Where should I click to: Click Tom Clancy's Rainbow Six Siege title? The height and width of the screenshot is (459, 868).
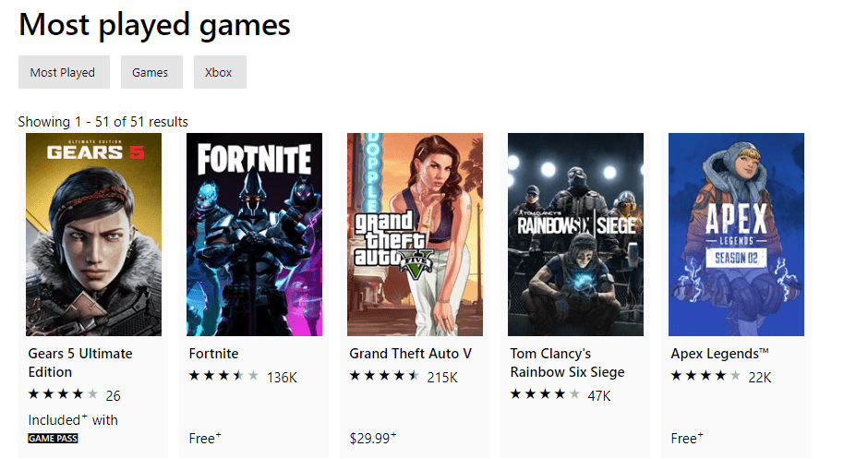(567, 362)
